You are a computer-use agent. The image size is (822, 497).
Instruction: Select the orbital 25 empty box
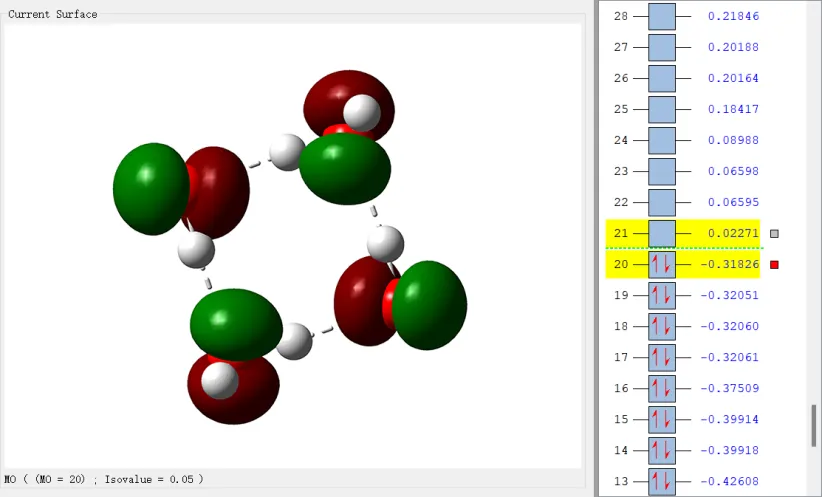pyautogui.click(x=662, y=110)
